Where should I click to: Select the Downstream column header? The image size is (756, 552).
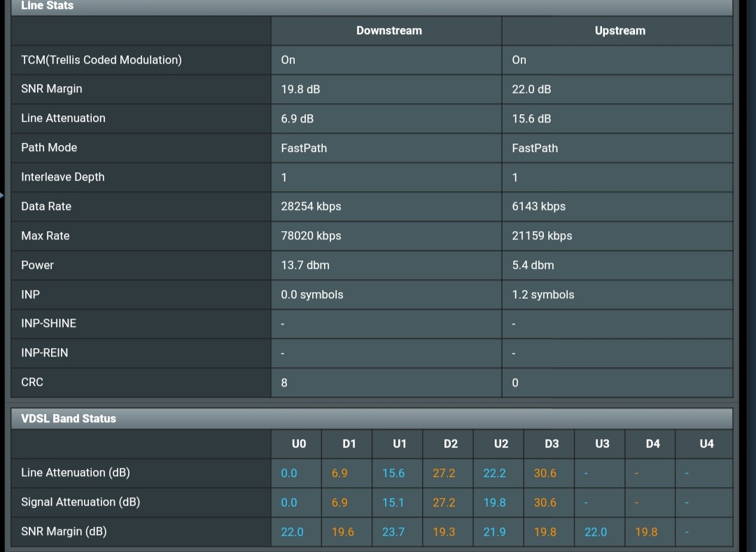388,31
